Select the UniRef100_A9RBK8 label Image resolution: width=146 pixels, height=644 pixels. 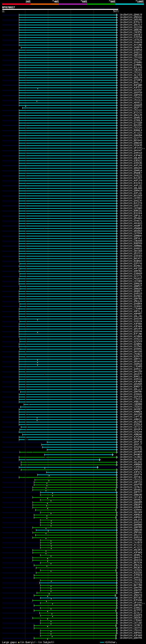pyautogui.click(x=131, y=464)
